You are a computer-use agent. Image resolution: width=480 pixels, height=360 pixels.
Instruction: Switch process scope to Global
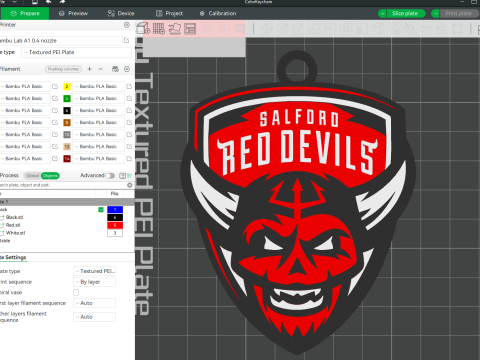33,176
